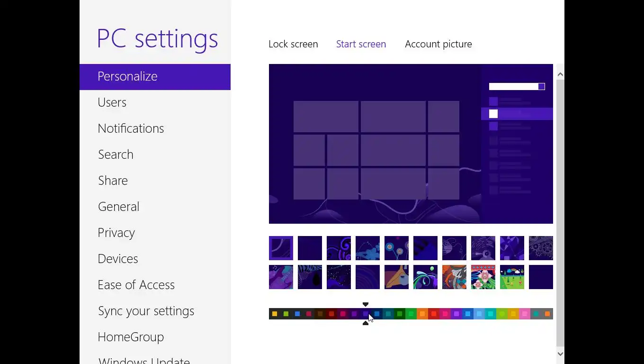Image resolution: width=644 pixels, height=364 pixels.
Task: Pick the gears pattern background thumbnail
Action: point(541,248)
